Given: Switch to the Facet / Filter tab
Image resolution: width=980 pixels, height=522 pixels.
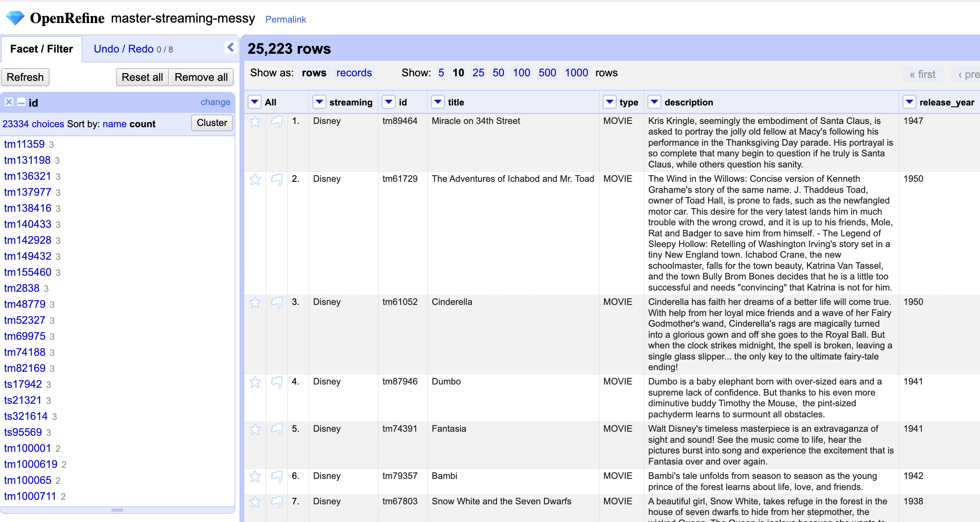Looking at the screenshot, I should pos(41,49).
